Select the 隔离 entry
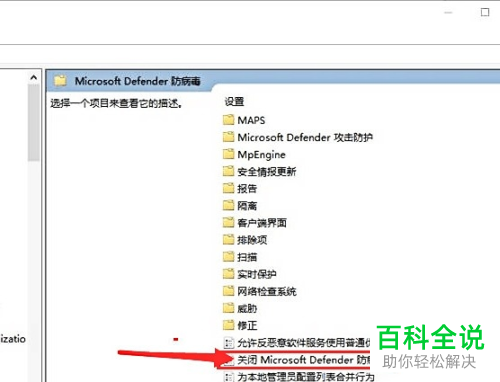This screenshot has width=500, height=382. tap(247, 206)
